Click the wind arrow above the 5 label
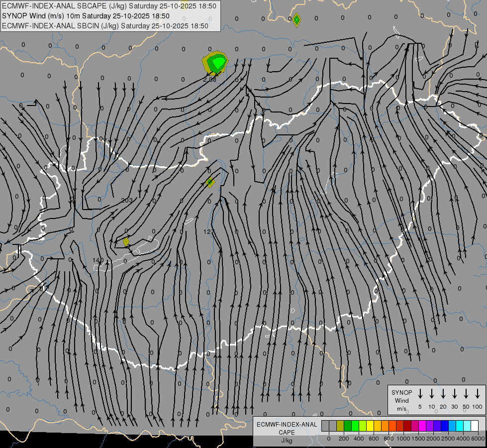487x448 pixels. tap(420, 394)
